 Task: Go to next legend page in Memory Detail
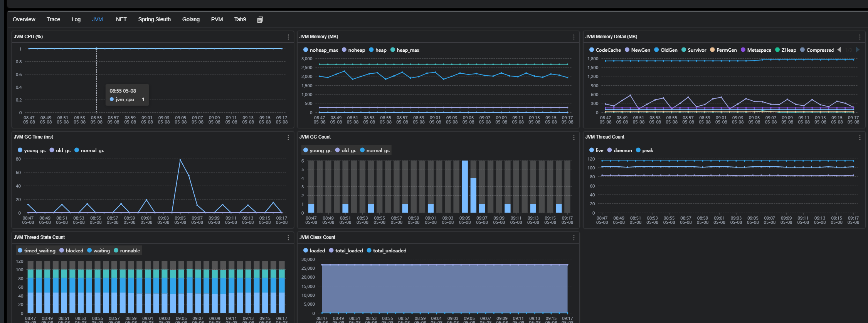pyautogui.click(x=858, y=50)
